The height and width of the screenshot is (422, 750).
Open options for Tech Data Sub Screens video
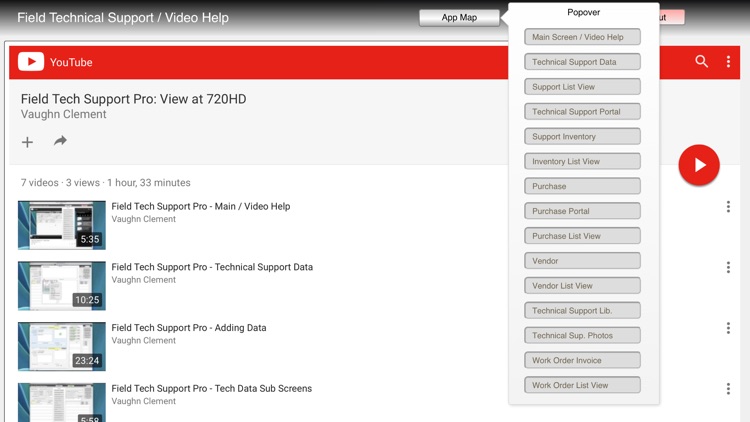coord(728,389)
